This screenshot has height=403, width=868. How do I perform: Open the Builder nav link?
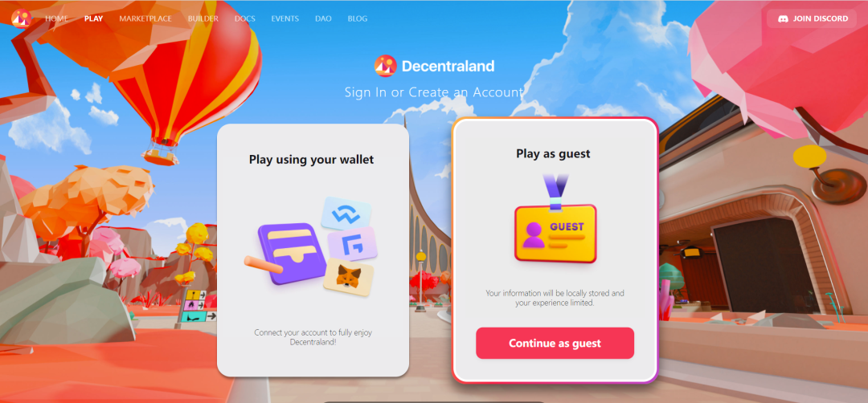[x=203, y=18]
